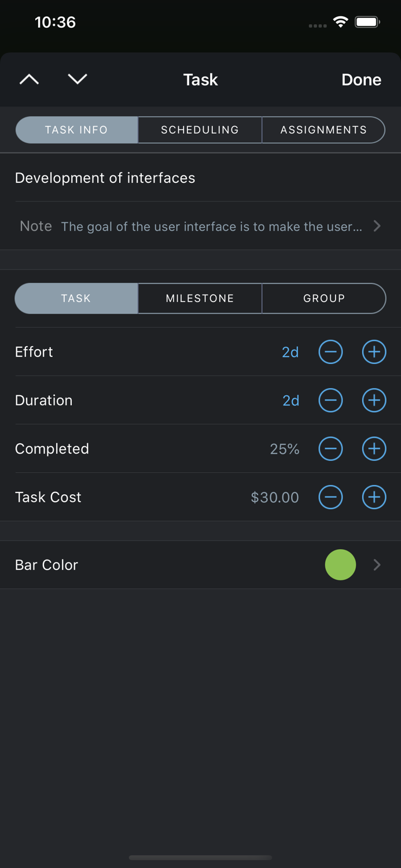
Task: Click the green Bar Color swatch
Action: coord(340,565)
